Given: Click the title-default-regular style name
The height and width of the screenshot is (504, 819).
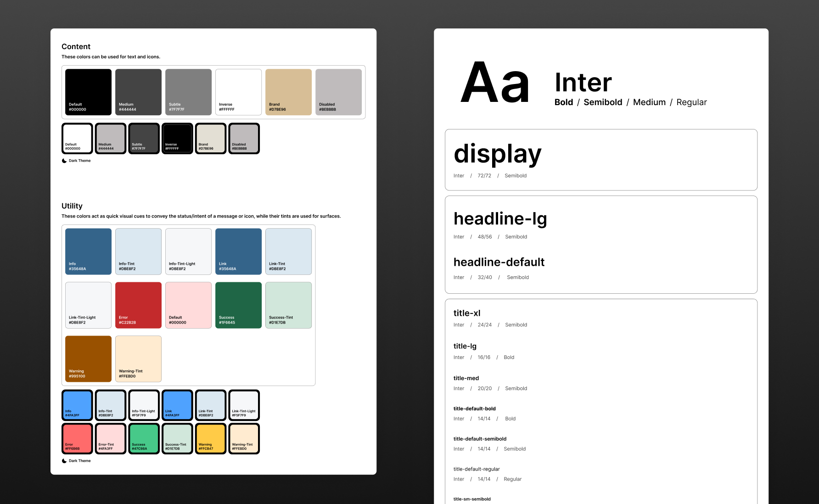Looking at the screenshot, I should pyautogui.click(x=477, y=469).
